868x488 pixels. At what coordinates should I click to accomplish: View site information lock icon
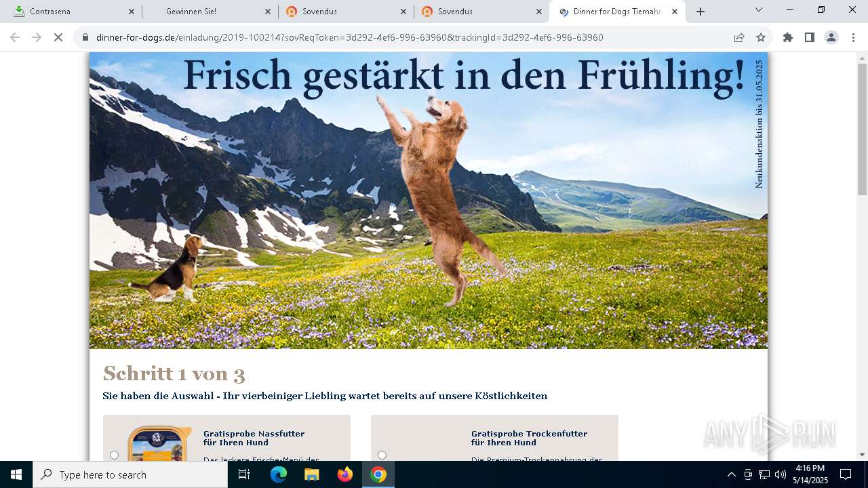click(85, 37)
